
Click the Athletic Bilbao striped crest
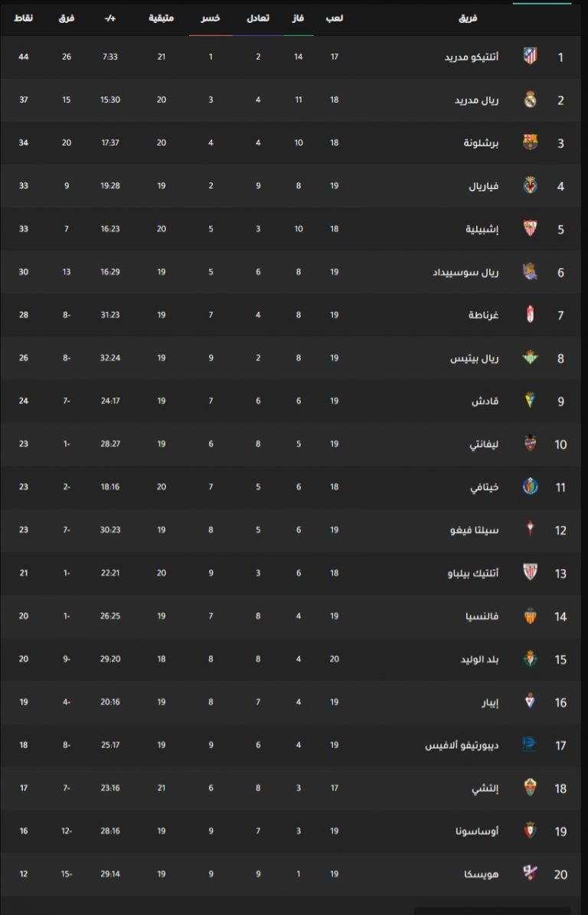530,573
